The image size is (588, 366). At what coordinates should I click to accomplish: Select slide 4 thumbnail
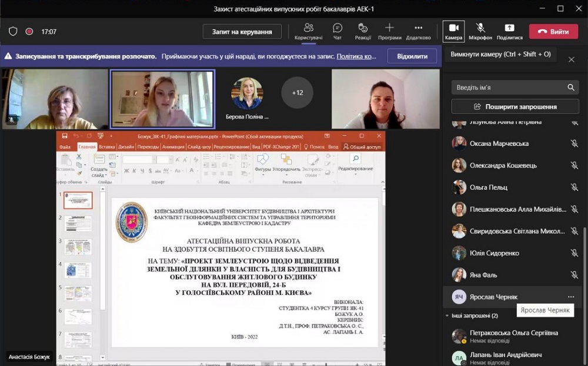point(78,270)
